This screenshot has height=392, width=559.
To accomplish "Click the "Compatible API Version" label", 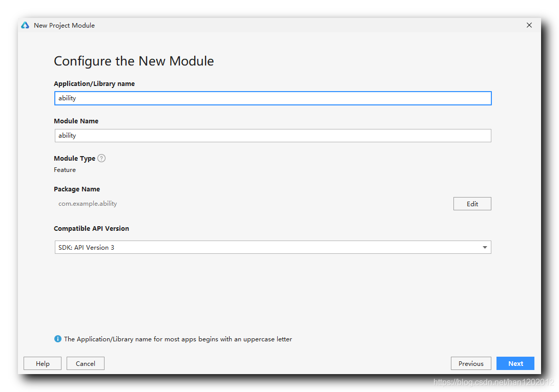I will [x=91, y=228].
